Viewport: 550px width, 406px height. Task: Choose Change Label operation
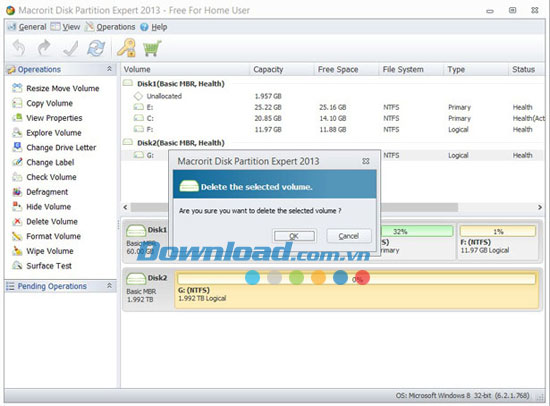tap(43, 162)
